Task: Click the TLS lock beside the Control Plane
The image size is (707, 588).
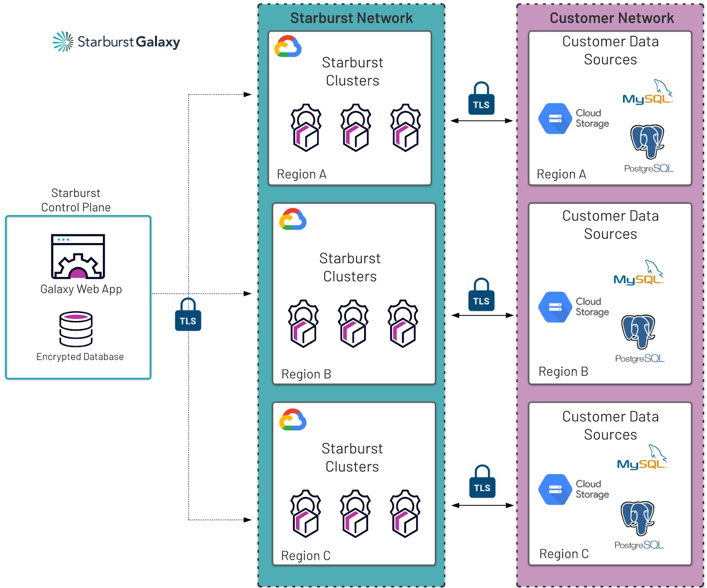Action: tap(188, 314)
